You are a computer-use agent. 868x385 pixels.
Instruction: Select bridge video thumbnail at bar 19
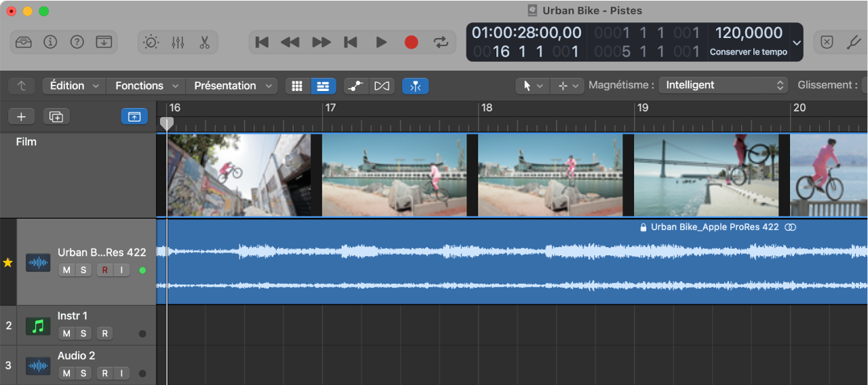[x=705, y=175]
